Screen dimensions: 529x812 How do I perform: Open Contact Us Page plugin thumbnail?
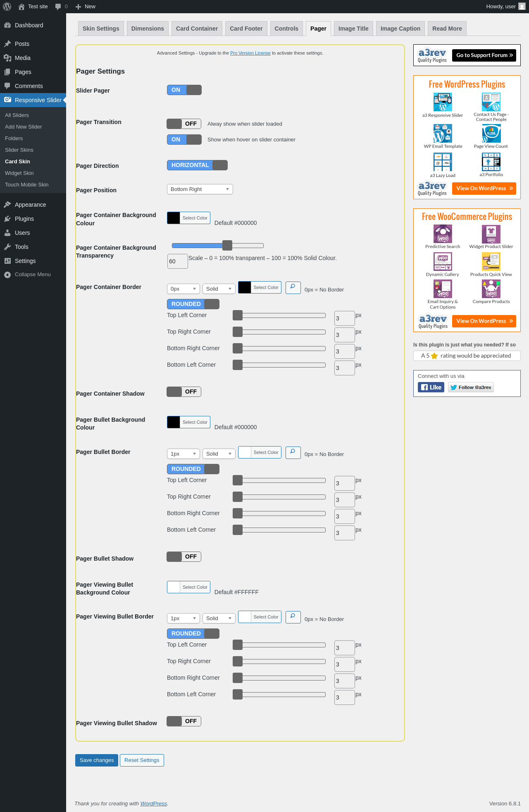coord(491,102)
